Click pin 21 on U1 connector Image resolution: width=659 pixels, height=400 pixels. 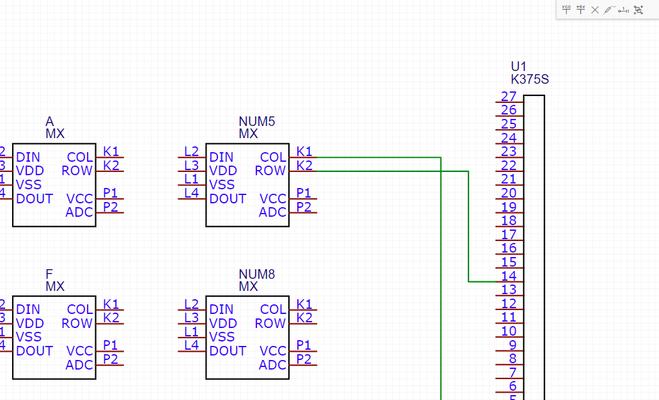click(x=509, y=181)
